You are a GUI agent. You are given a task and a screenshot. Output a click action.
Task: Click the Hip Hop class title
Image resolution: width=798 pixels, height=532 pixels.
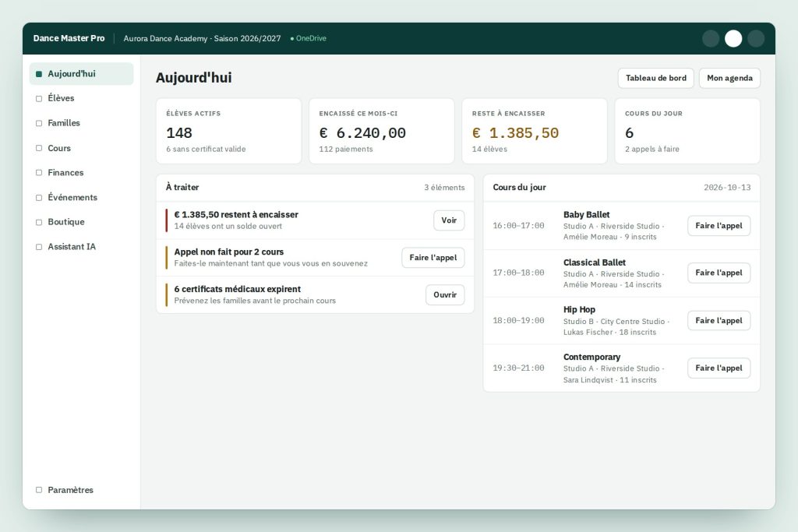(x=579, y=309)
